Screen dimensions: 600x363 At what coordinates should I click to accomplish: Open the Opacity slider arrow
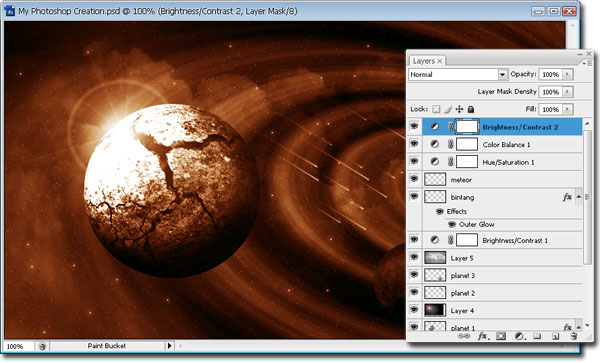point(567,74)
